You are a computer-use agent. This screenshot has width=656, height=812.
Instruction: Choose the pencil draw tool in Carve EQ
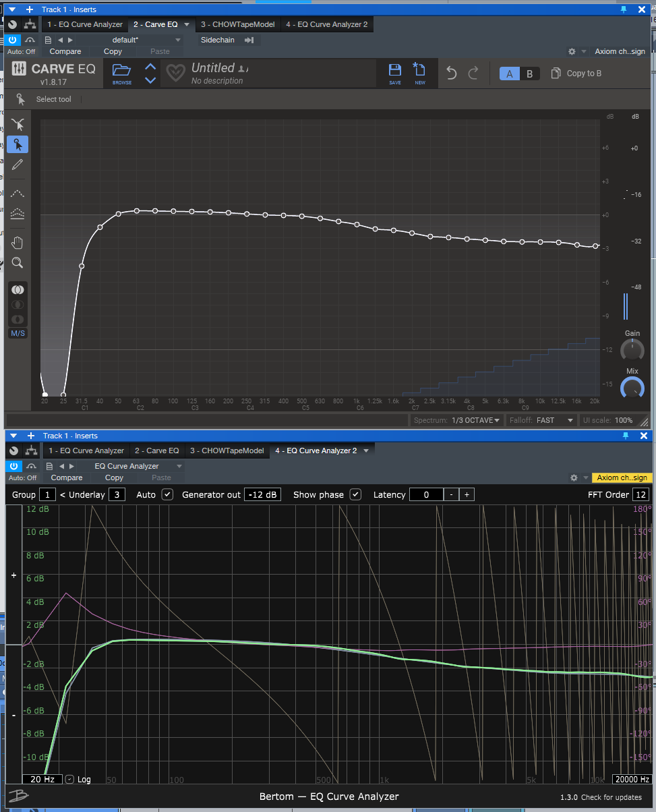point(18,165)
